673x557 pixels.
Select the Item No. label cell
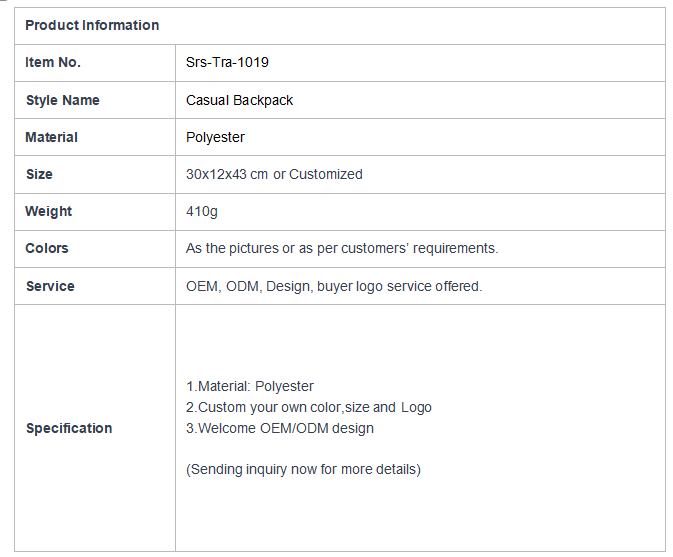tap(95, 63)
